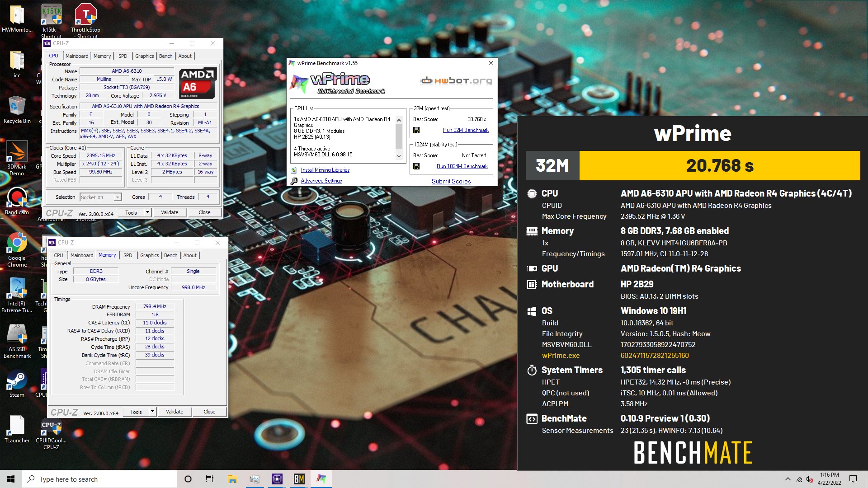Viewport: 868px width, 488px height.
Task: Open HWMonitor desktop shortcut
Action: pyautogui.click(x=17, y=18)
